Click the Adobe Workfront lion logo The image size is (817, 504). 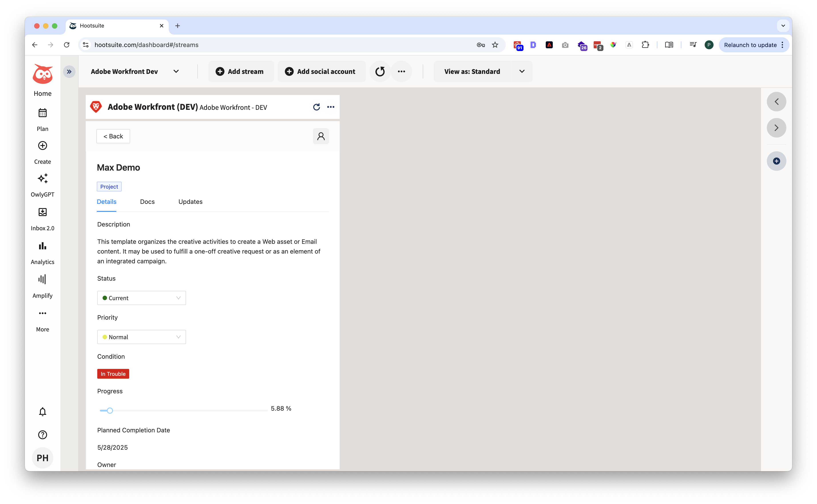pyautogui.click(x=96, y=107)
